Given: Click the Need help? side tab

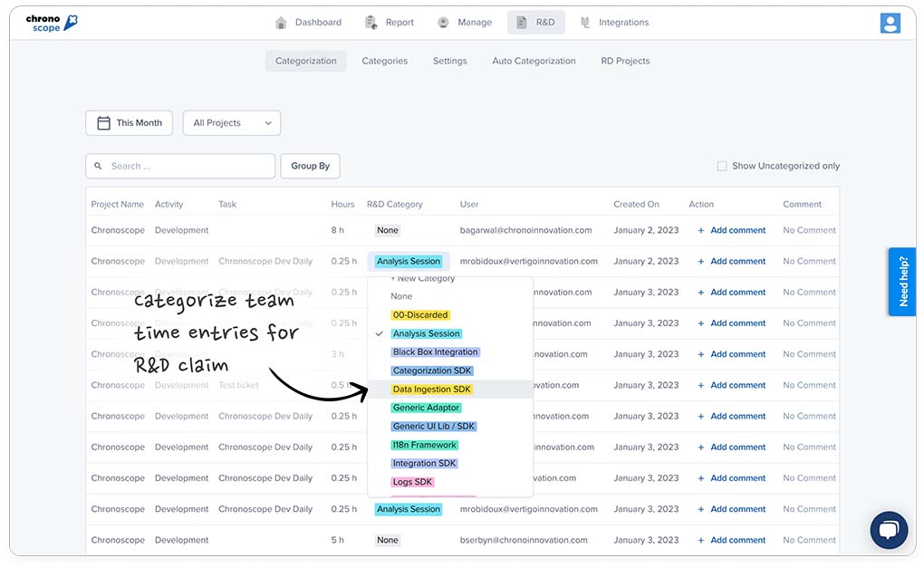Looking at the screenshot, I should 902,282.
